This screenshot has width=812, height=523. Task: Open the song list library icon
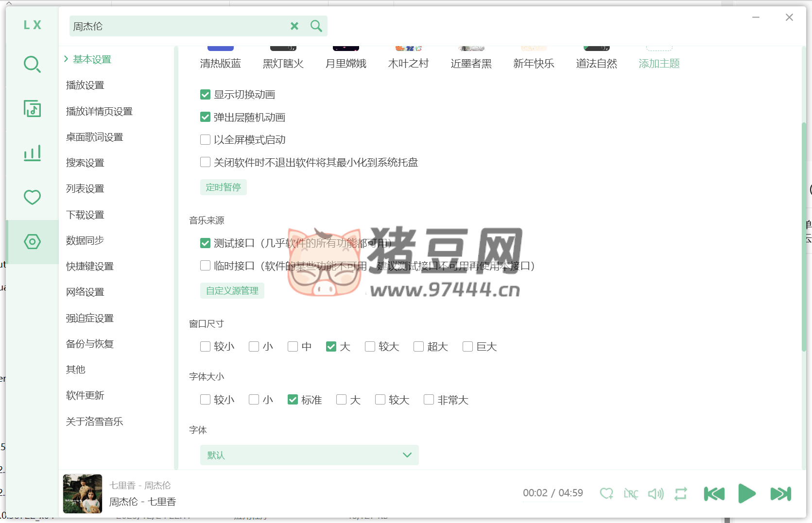click(x=32, y=109)
